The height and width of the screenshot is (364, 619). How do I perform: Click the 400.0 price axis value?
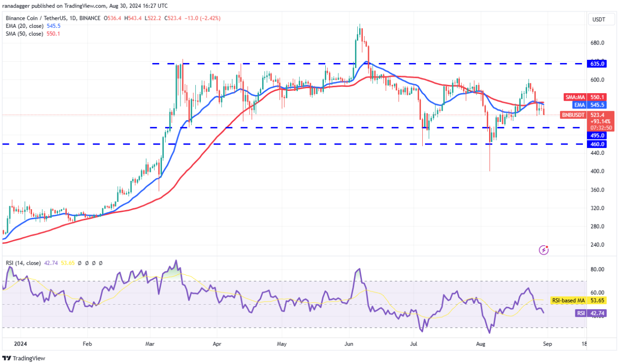click(597, 171)
